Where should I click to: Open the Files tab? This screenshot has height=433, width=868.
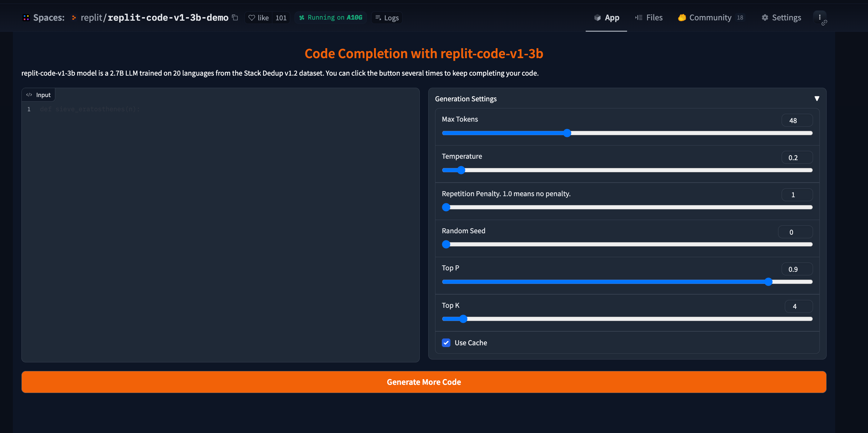649,17
